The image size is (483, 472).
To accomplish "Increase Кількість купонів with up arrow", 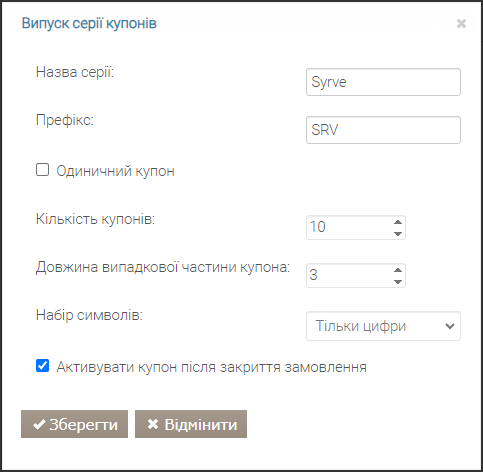I will pyautogui.click(x=398, y=222).
